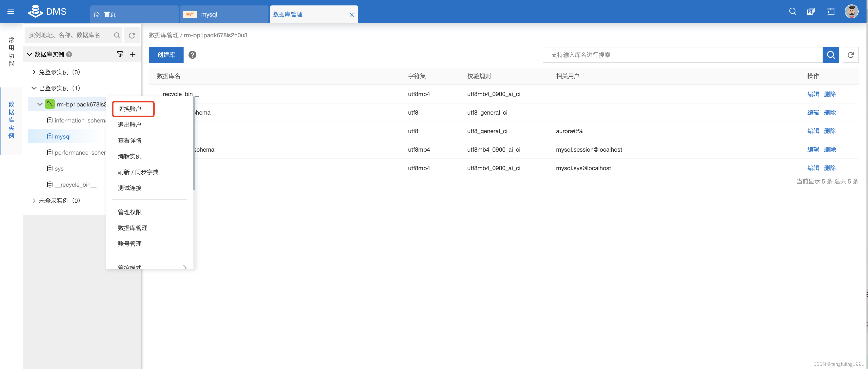Click the 创建库 button
The width and height of the screenshot is (868, 369).
point(166,55)
